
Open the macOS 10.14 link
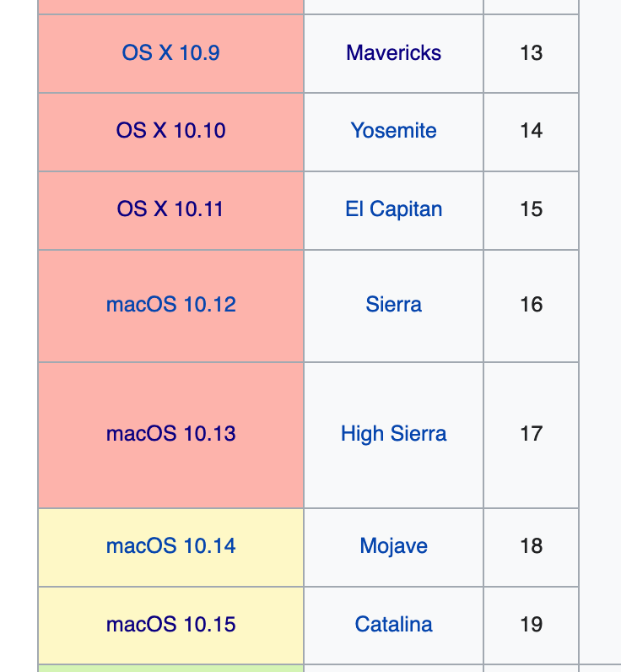(x=170, y=546)
